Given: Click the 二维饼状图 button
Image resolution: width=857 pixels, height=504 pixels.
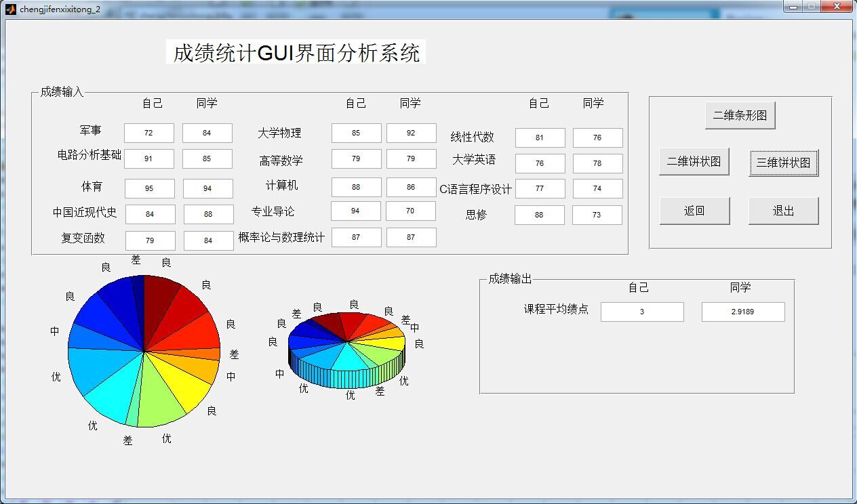Looking at the screenshot, I should [x=694, y=162].
